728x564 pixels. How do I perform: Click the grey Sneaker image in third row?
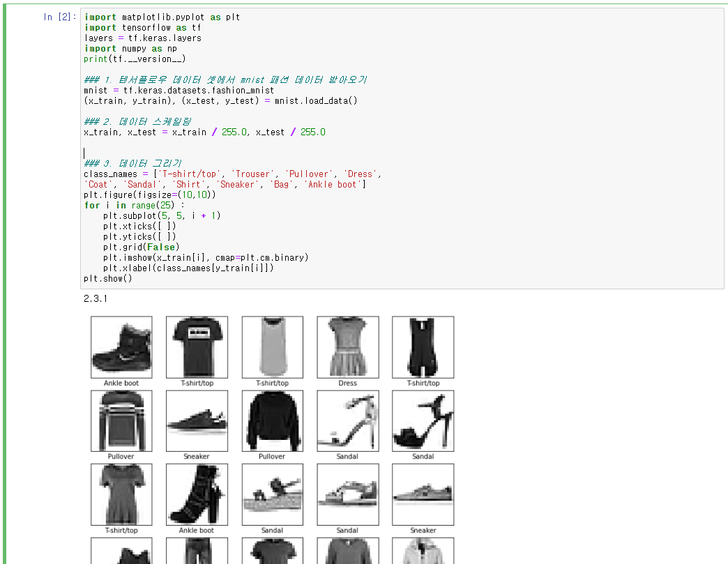click(x=423, y=494)
